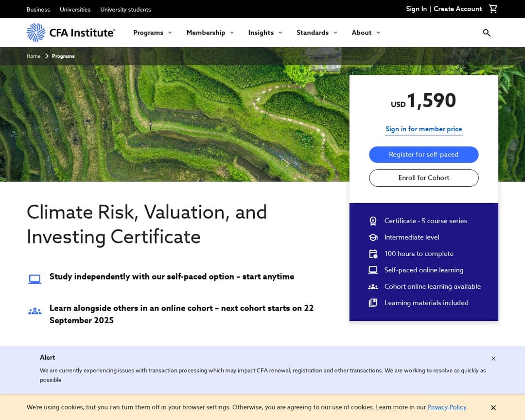Viewport: 525px width, 420px height.
Task: Click Register for self-paced
Action: pos(423,154)
